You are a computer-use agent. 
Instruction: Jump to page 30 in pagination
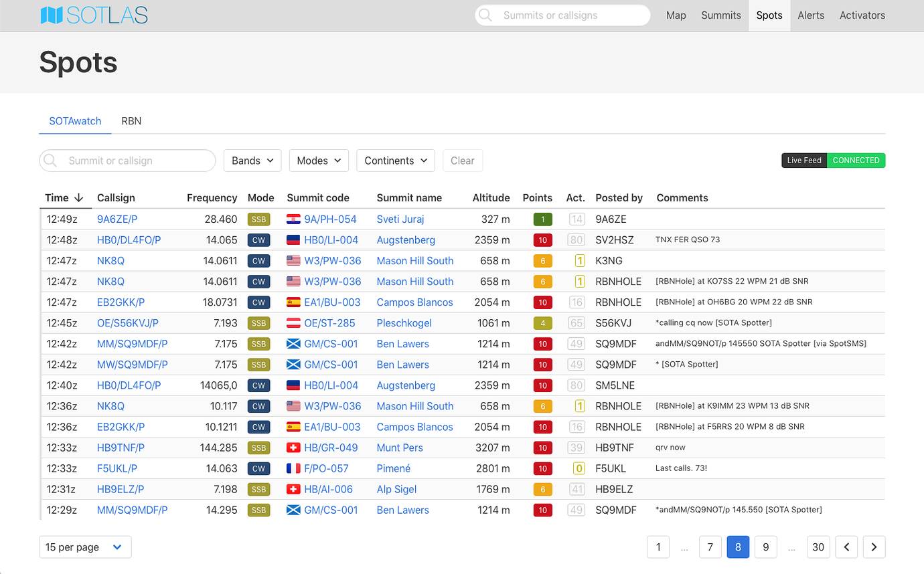pyautogui.click(x=818, y=547)
